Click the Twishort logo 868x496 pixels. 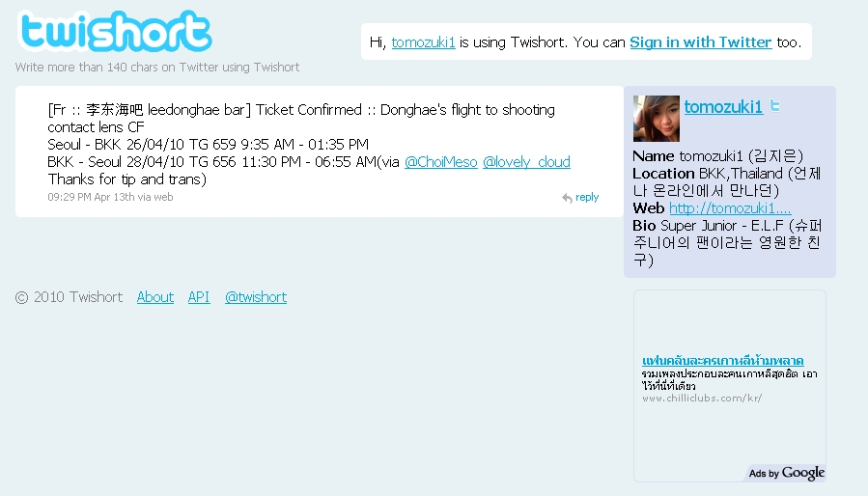pos(115,31)
